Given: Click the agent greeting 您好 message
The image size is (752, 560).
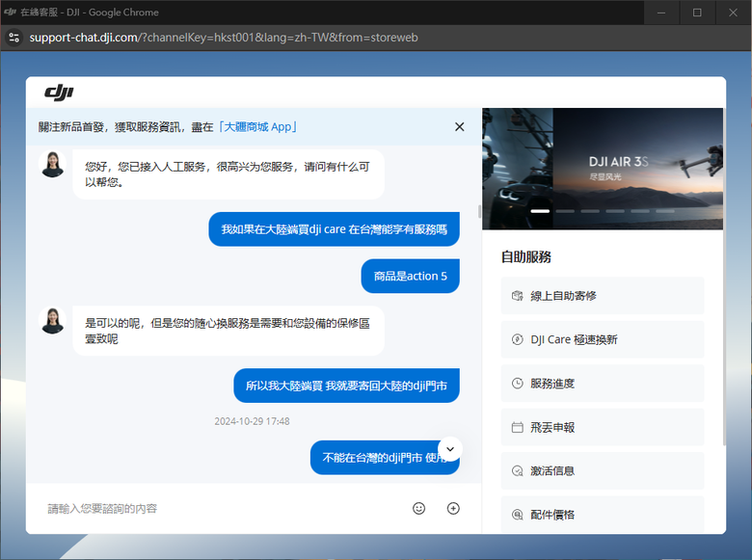Looking at the screenshot, I should click(228, 174).
